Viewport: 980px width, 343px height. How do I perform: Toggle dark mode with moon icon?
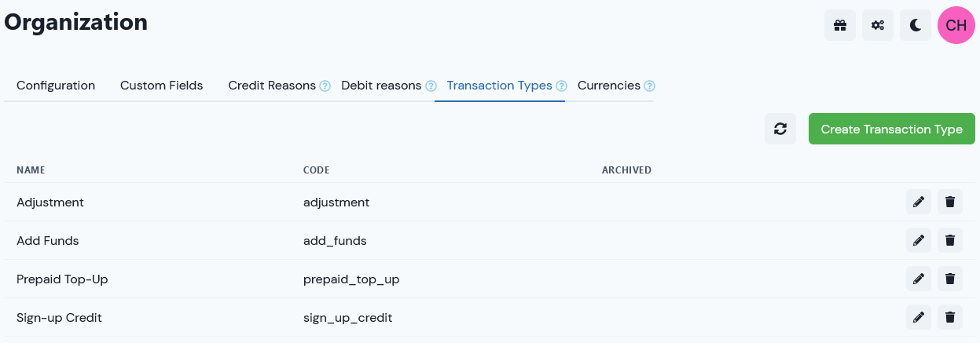[x=916, y=25]
